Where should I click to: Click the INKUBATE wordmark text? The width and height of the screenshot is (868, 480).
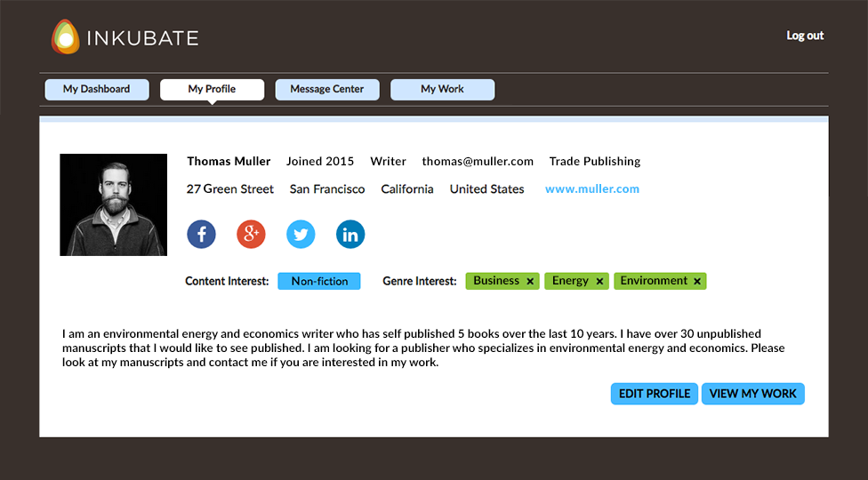[x=143, y=38]
